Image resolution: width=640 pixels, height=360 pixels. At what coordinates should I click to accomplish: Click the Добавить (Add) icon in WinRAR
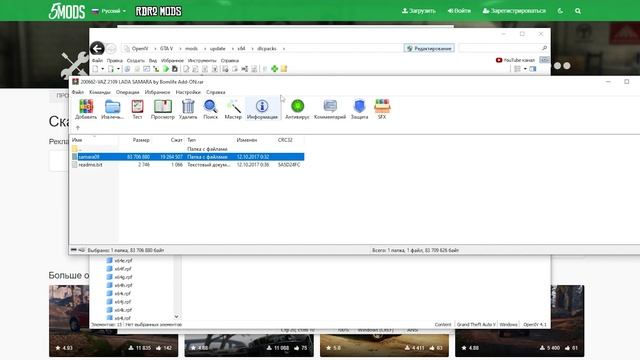click(x=86, y=109)
